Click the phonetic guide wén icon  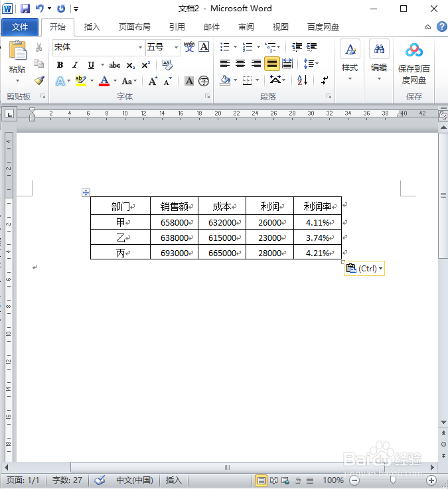pos(189,47)
